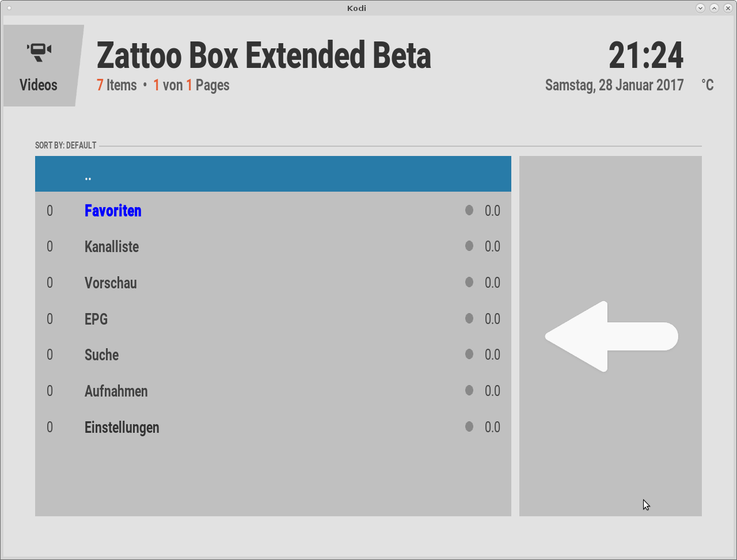This screenshot has height=560, width=737.
Task: Click the SORT BY: DEFAULT label
Action: tap(66, 146)
